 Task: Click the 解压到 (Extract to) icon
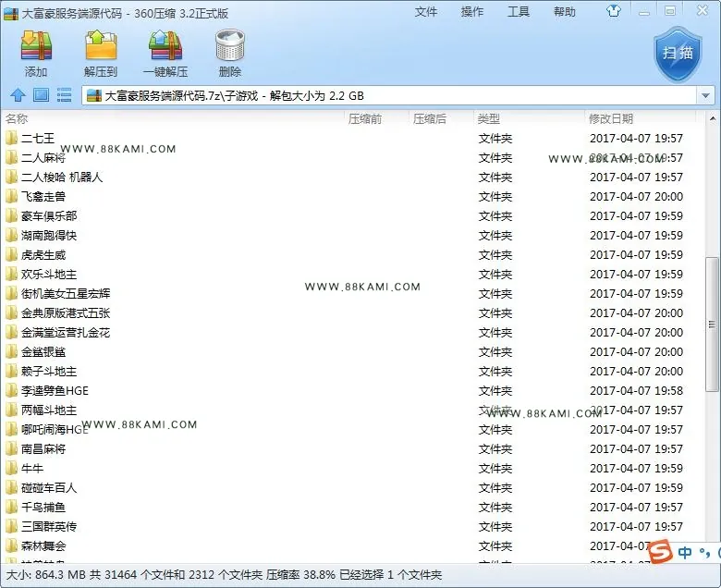[x=101, y=45]
